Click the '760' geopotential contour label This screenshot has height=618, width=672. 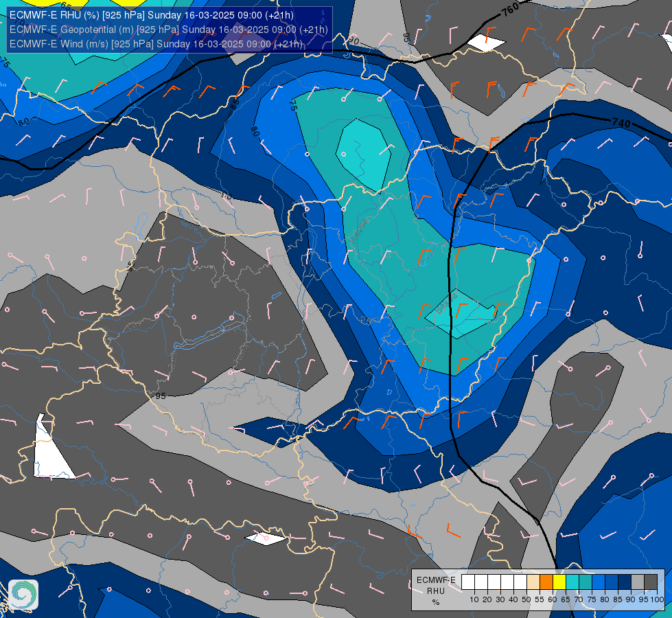pos(511,9)
